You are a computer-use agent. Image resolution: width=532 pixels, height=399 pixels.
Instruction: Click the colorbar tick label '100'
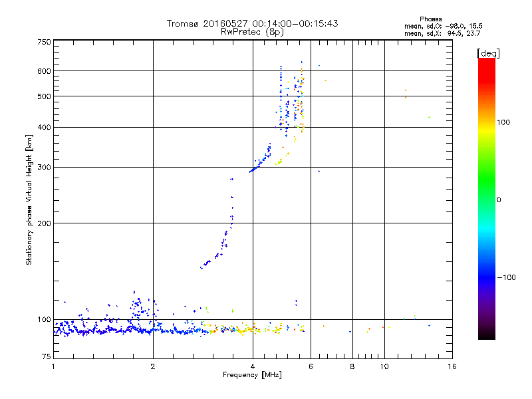[x=503, y=122]
